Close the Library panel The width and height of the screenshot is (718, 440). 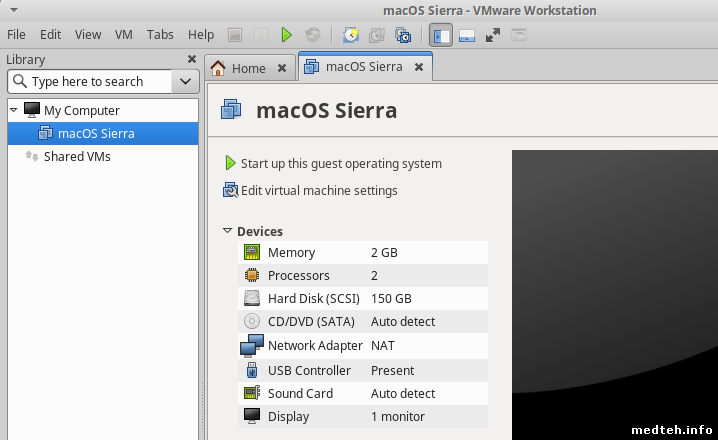point(192,59)
